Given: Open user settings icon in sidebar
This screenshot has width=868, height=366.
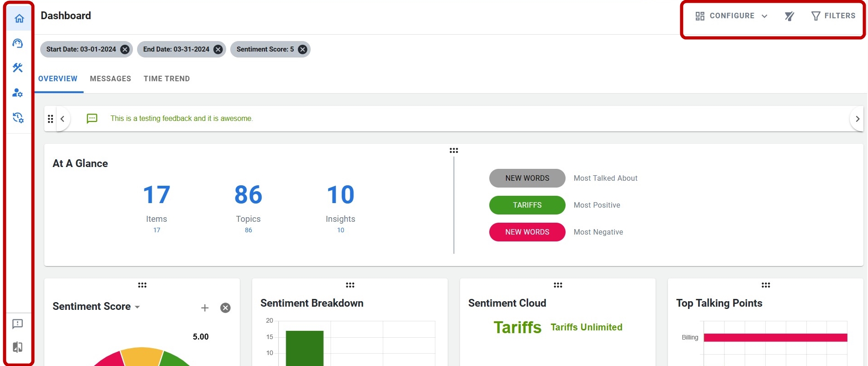Looking at the screenshot, I should (x=18, y=93).
